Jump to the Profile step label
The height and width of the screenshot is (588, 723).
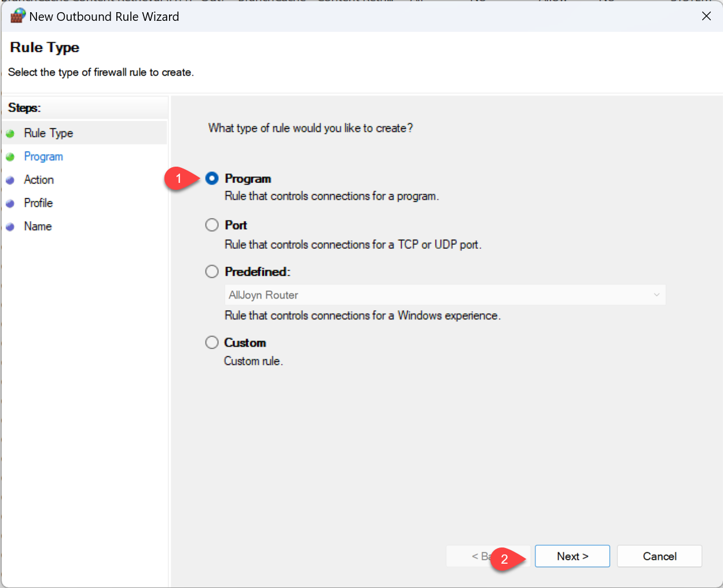coord(38,203)
